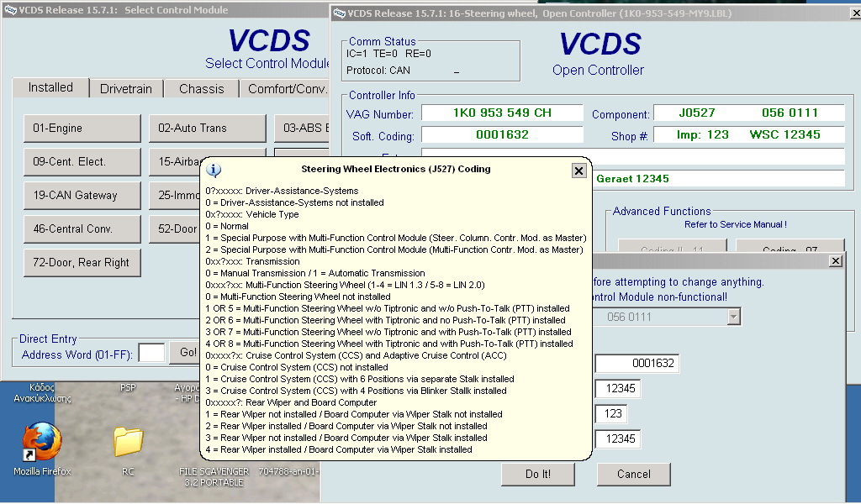The height and width of the screenshot is (504, 861).
Task: Select the Recycle Bin label on desktop
Action: 42,392
